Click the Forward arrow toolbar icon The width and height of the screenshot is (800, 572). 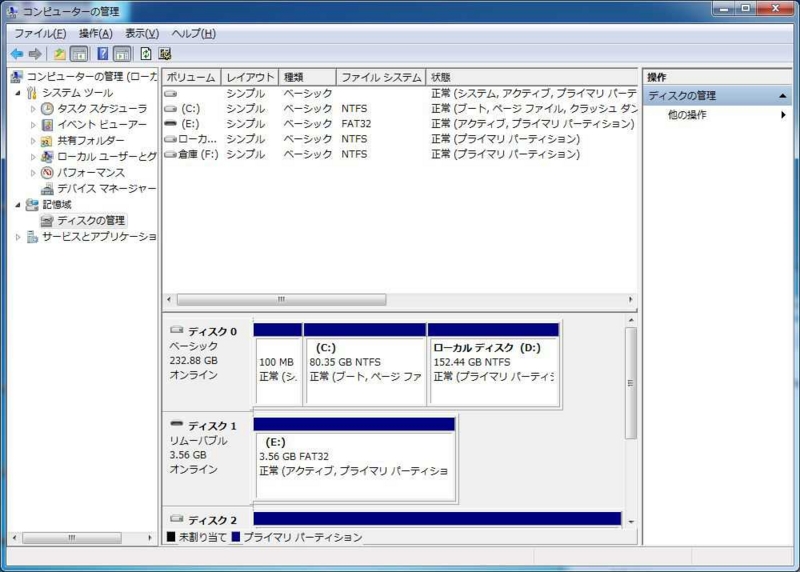pos(35,54)
